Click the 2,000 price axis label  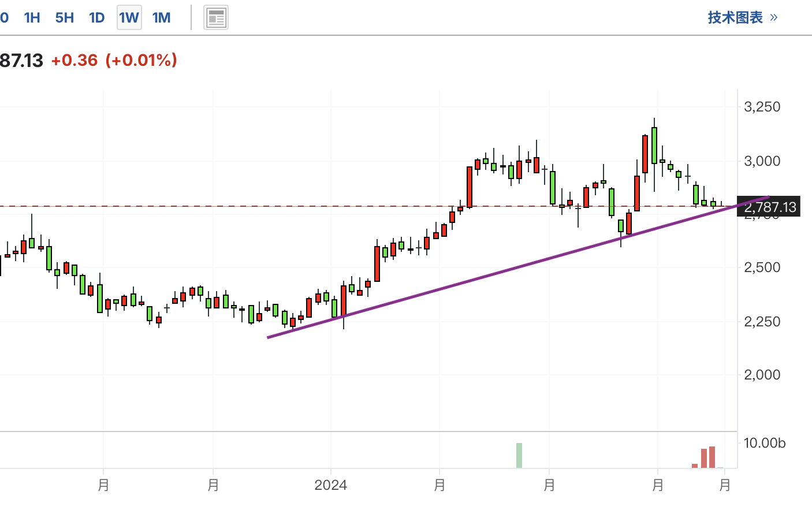tap(762, 375)
